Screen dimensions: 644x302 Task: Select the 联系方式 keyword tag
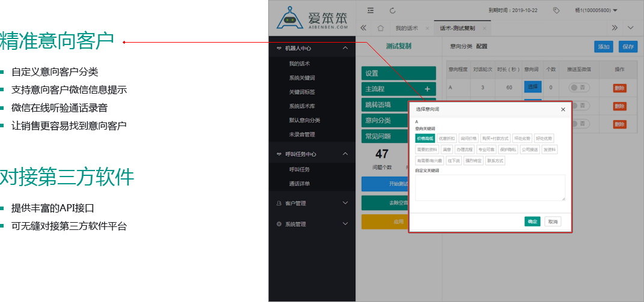(495, 160)
